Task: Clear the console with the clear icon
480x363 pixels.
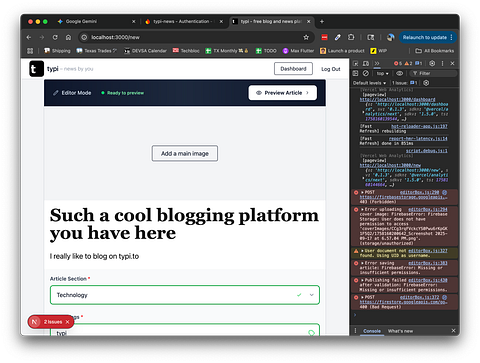Action: coord(366,73)
